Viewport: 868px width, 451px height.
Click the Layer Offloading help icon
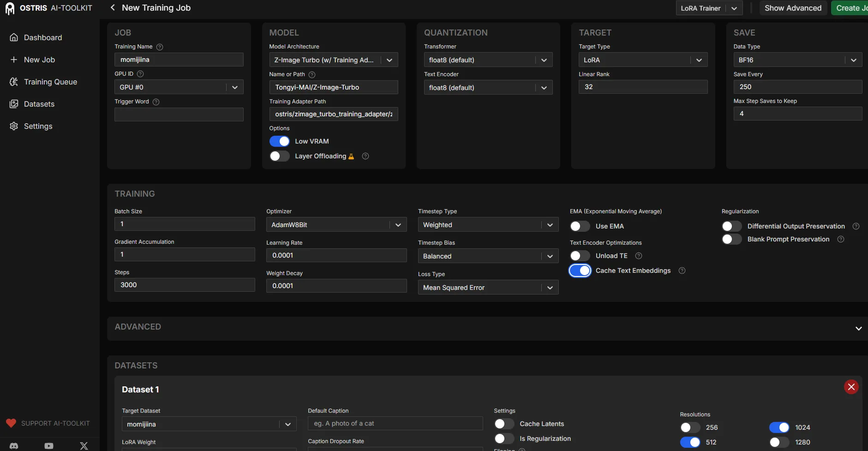[365, 156]
